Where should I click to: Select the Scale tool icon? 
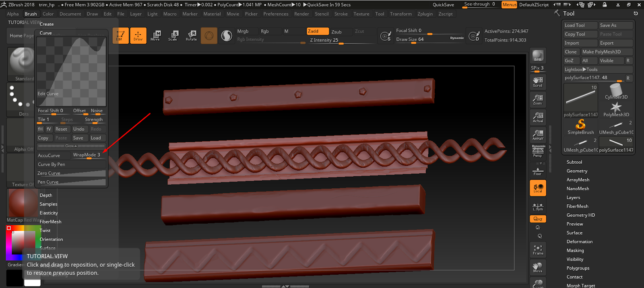[173, 35]
